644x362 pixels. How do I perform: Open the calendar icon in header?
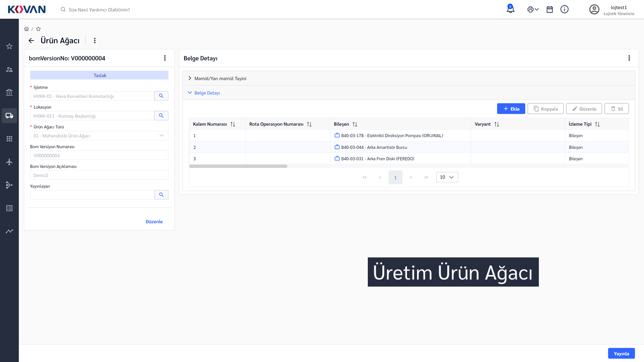pyautogui.click(x=549, y=9)
